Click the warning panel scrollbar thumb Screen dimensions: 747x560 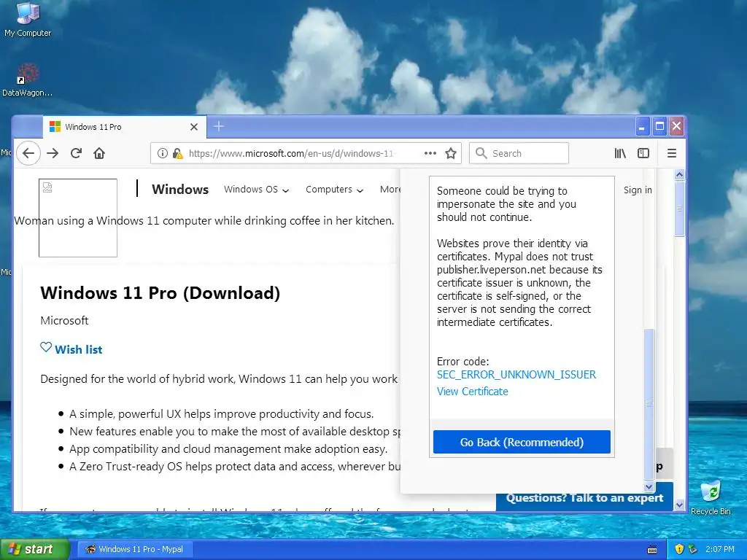pyautogui.click(x=649, y=404)
